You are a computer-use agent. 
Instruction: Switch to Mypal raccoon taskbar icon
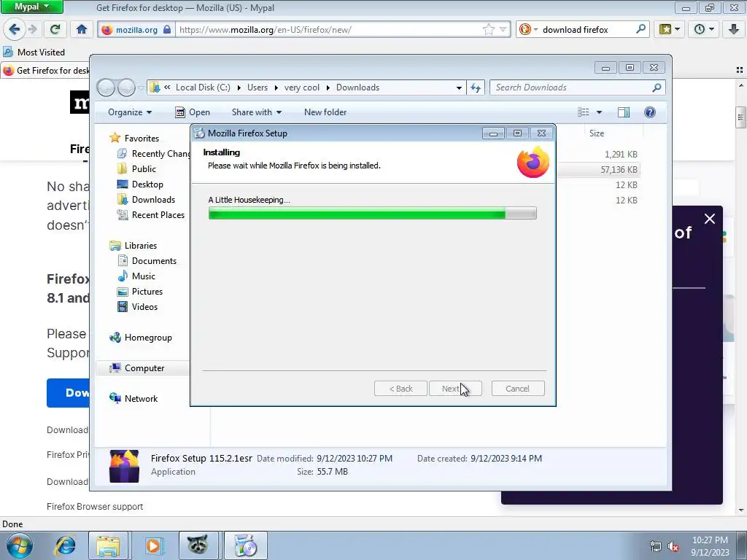coord(198,545)
